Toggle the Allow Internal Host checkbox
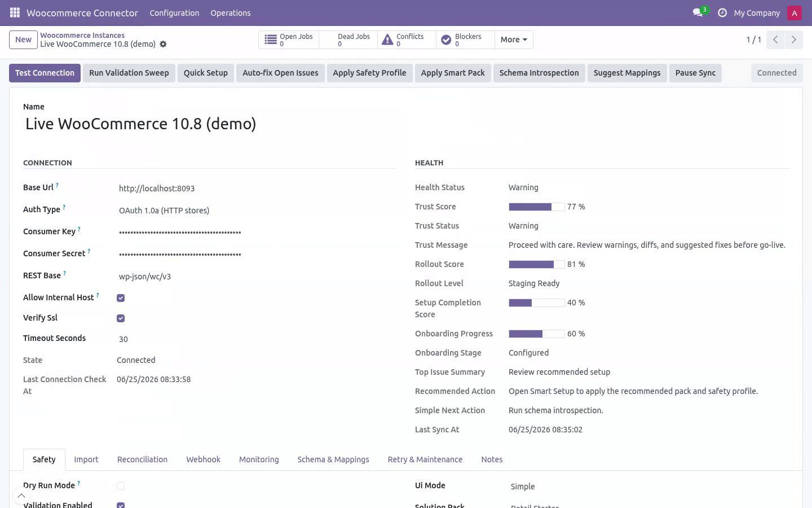This screenshot has width=812, height=508. click(121, 298)
